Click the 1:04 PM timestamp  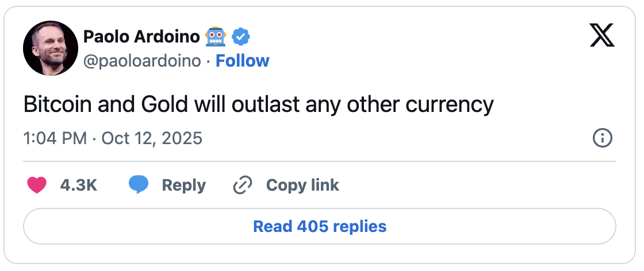55,138
